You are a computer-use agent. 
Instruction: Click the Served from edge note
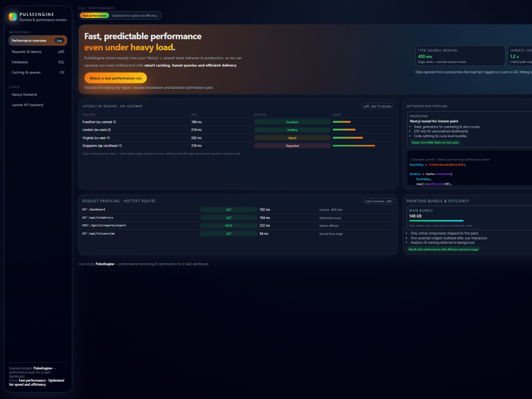(x=331, y=234)
